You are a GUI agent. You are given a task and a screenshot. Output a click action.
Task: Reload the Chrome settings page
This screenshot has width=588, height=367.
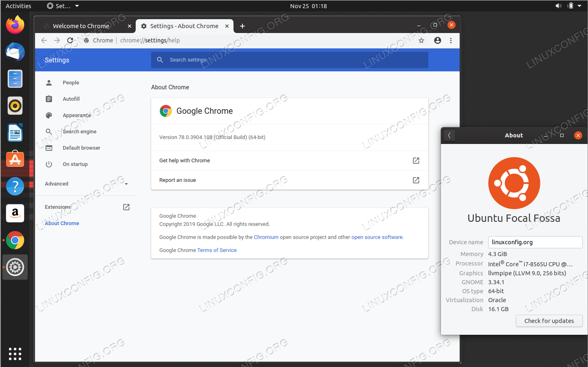[x=70, y=40]
